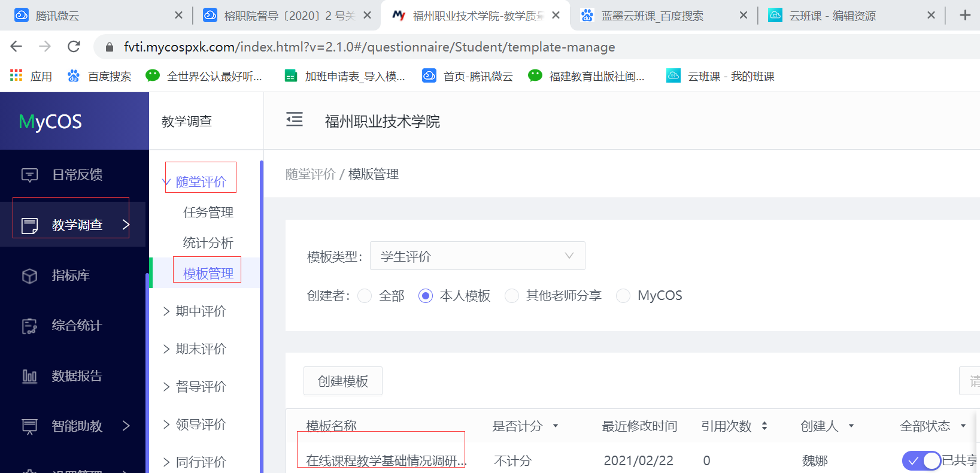The image size is (980, 473).
Task: Expand the 期中评价 menu section
Action: point(201,311)
